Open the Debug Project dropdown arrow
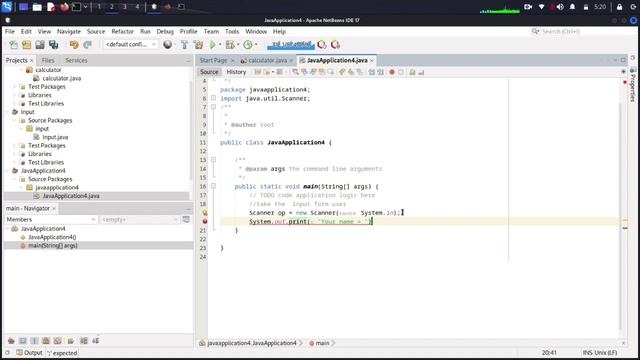 (238, 44)
